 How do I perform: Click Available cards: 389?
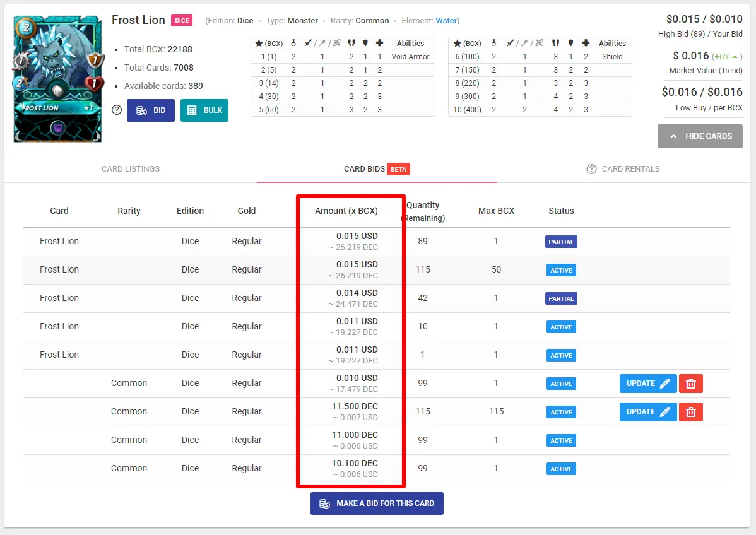point(163,86)
